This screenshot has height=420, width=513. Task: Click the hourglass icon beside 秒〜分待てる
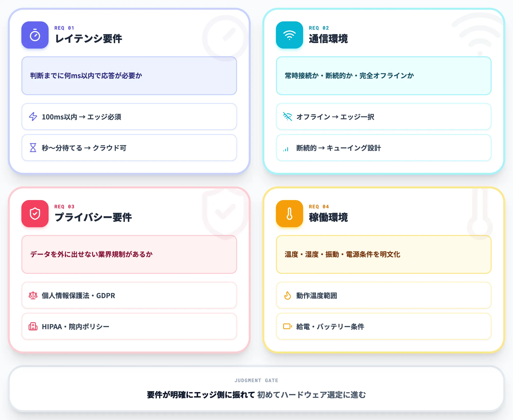click(x=33, y=148)
